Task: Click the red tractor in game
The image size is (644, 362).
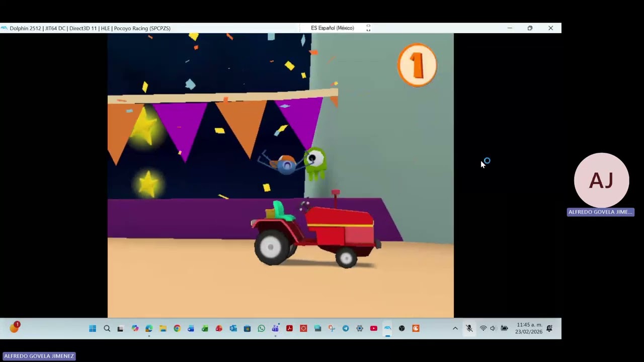Action: pyautogui.click(x=316, y=230)
